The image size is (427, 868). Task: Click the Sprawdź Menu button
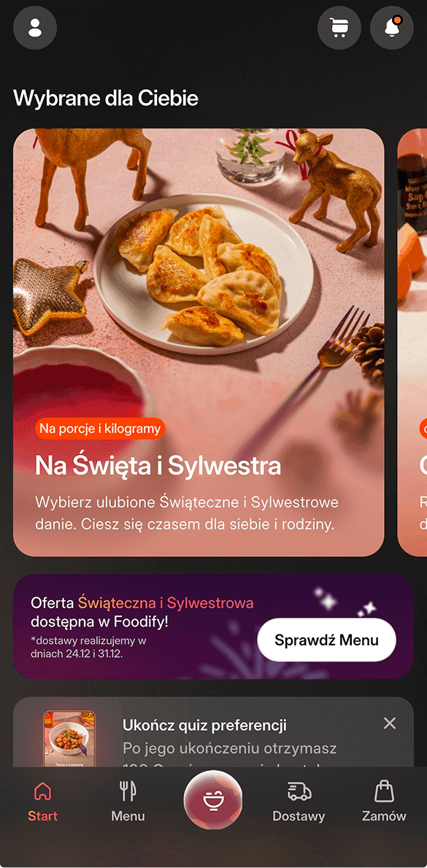click(327, 640)
